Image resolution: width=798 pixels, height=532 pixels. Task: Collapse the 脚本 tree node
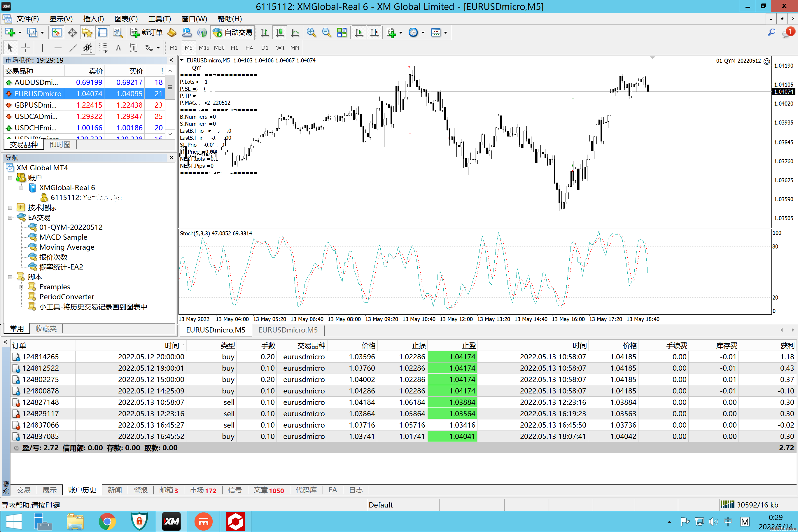click(10, 277)
